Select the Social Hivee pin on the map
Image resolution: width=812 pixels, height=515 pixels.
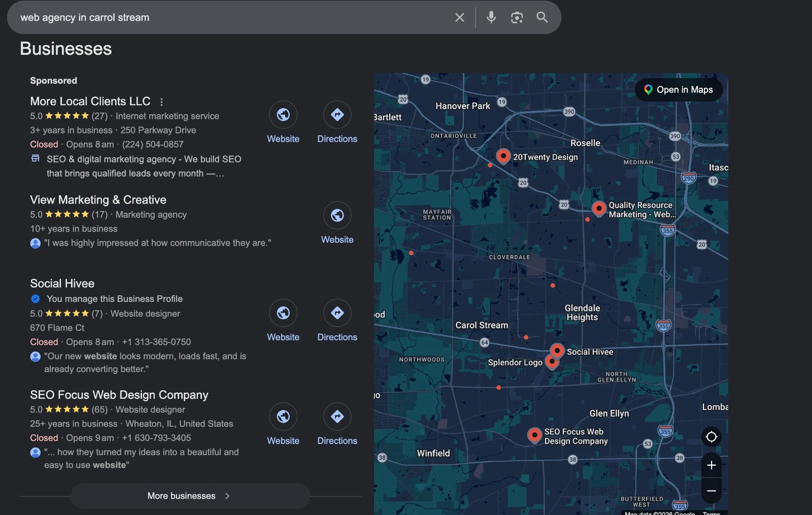[557, 351]
